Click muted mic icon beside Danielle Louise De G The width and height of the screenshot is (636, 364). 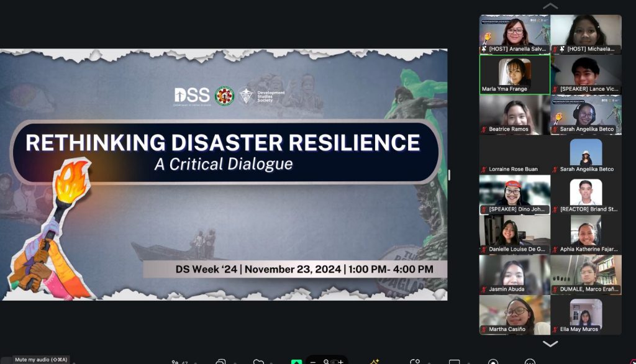pyautogui.click(x=484, y=249)
